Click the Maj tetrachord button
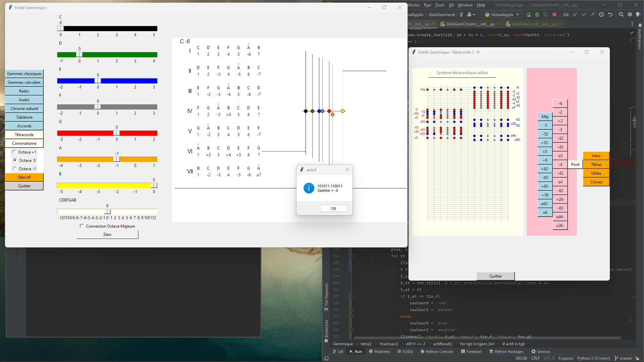Screen dimensions: 644x362 click(545, 117)
